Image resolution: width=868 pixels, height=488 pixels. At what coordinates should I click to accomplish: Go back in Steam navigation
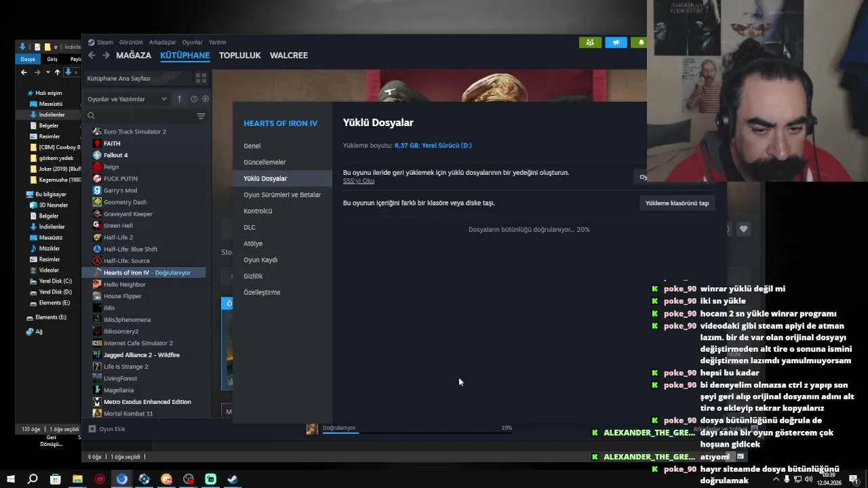[x=92, y=56]
